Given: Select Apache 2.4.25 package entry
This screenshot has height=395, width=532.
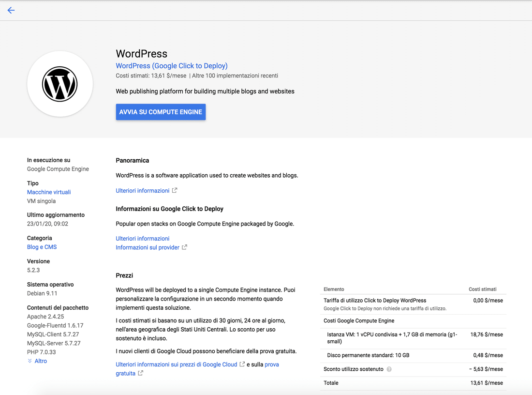Looking at the screenshot, I should pos(45,317).
